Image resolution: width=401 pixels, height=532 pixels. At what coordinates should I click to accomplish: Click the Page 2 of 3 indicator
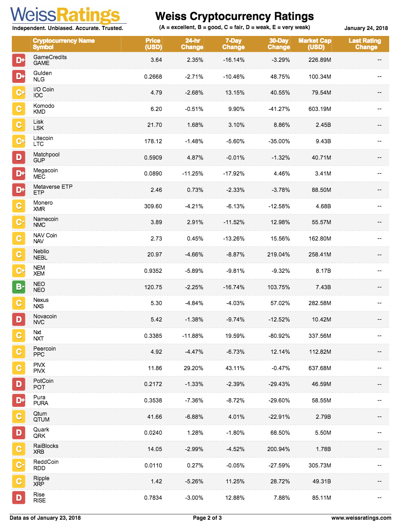(207, 518)
